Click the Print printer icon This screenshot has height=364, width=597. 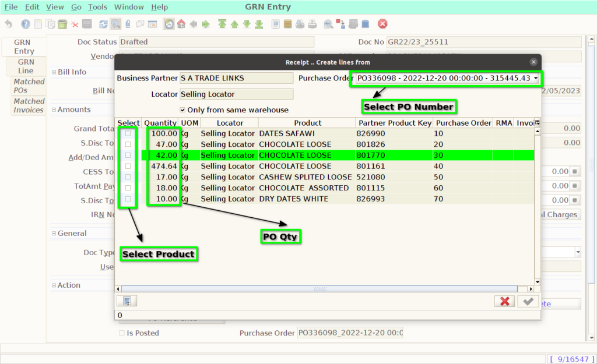point(312,24)
